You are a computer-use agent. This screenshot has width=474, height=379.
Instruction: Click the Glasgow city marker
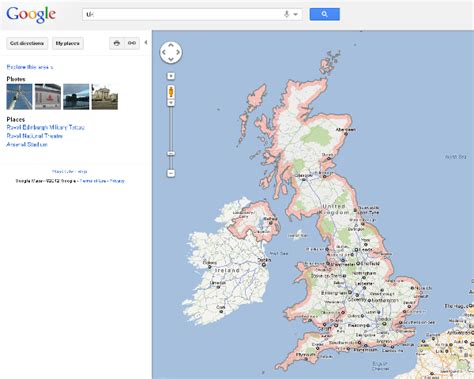[x=304, y=179]
